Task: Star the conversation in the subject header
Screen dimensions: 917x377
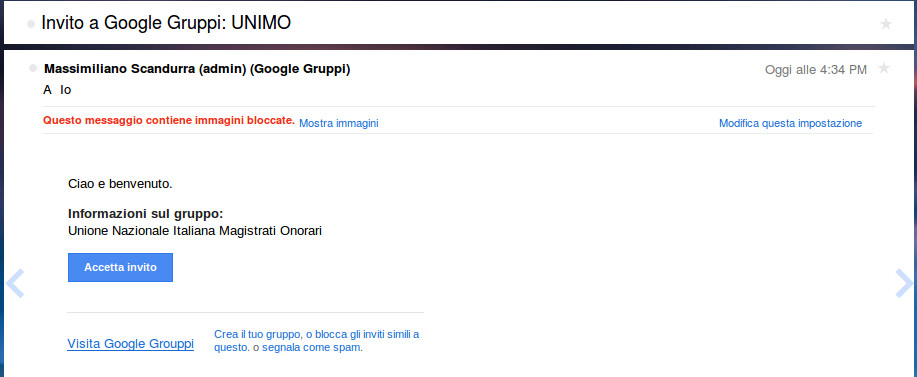Action: 886,24
